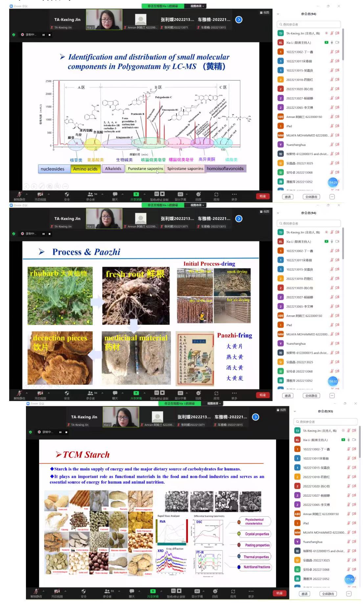
Task: Click the participant list scrollbar in top window
Action: (x=343, y=44)
